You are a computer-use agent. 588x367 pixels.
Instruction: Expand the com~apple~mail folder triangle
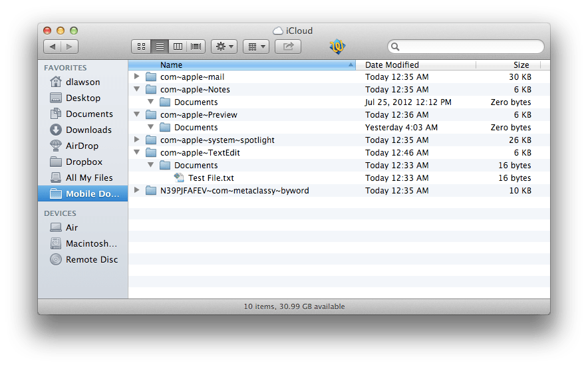click(x=137, y=76)
